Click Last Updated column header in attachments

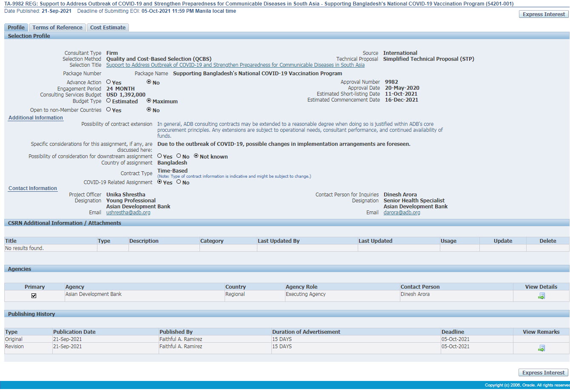375,241
